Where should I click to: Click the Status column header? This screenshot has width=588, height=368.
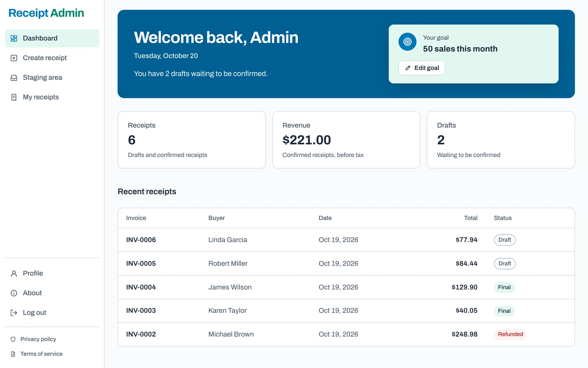[x=503, y=218]
